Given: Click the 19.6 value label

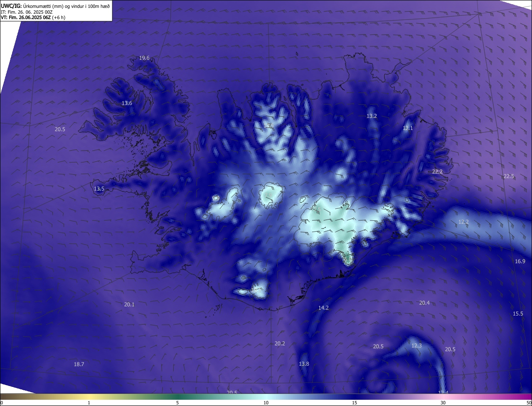Looking at the screenshot, I should [144, 58].
